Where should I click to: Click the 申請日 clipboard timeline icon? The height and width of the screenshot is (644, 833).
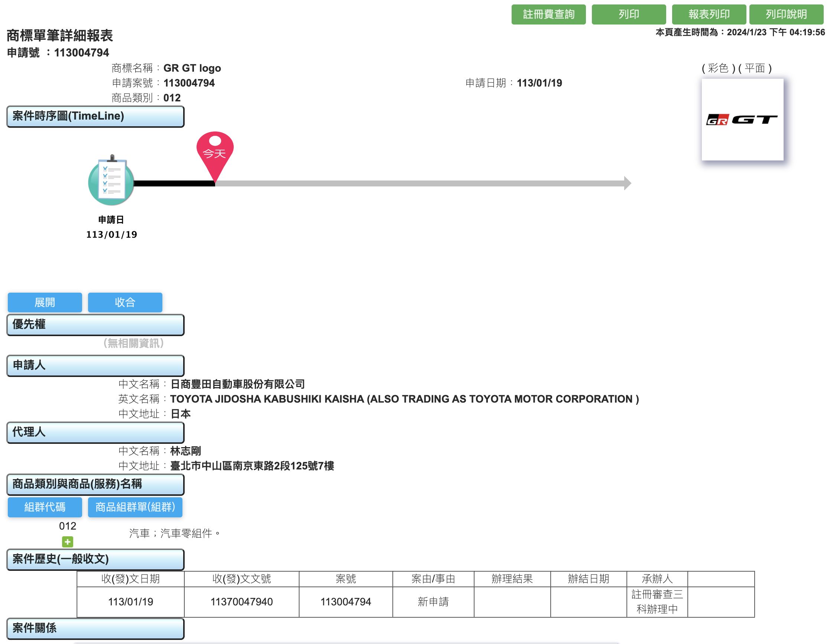(111, 180)
